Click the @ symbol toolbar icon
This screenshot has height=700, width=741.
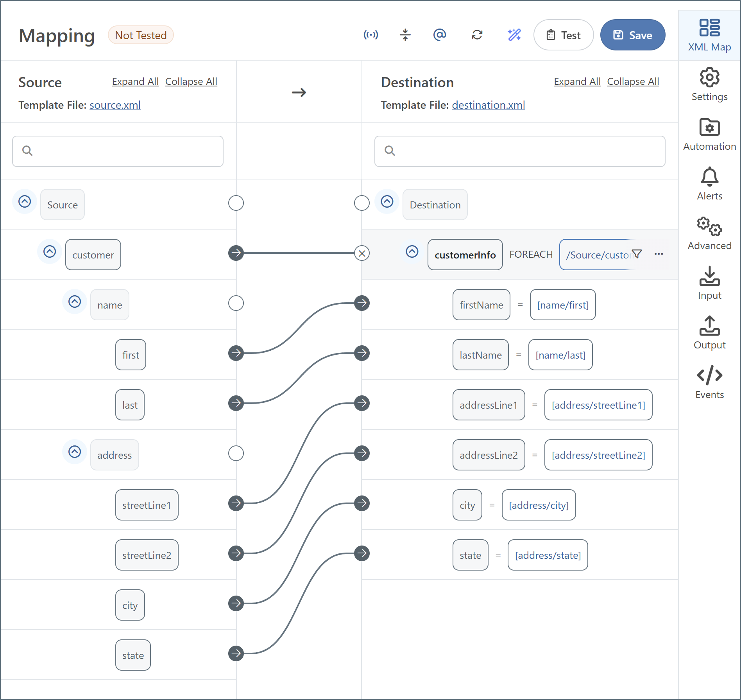(440, 35)
